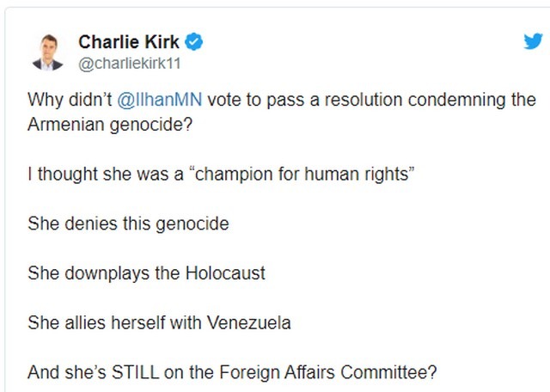Click the word "resolution" in the tweet

pos(364,100)
